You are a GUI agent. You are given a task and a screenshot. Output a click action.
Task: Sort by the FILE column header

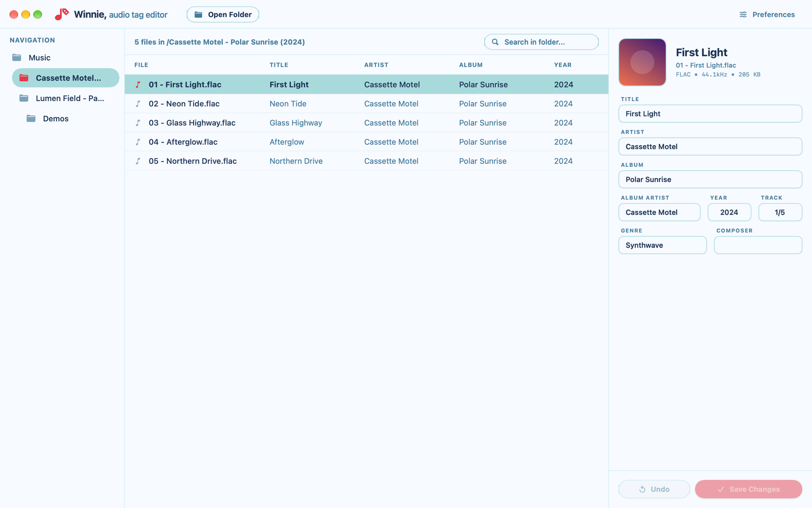click(141, 65)
